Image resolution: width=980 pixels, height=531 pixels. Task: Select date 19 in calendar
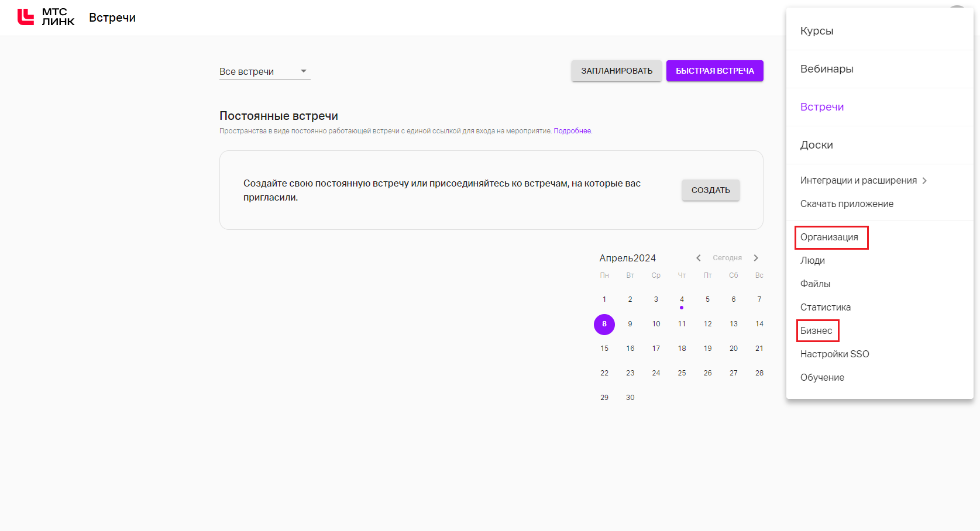coord(707,349)
